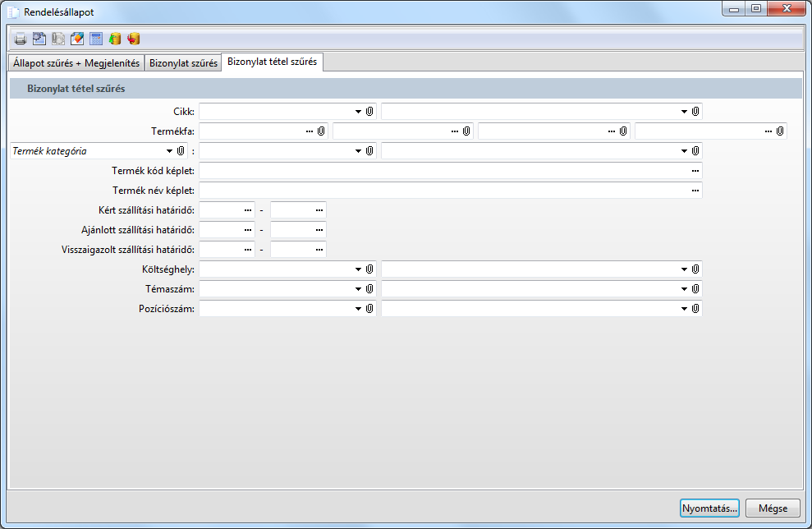Expand the wide Pozíciószám dropdown arrow
Image resolution: width=812 pixels, height=529 pixels.
pos(684,308)
